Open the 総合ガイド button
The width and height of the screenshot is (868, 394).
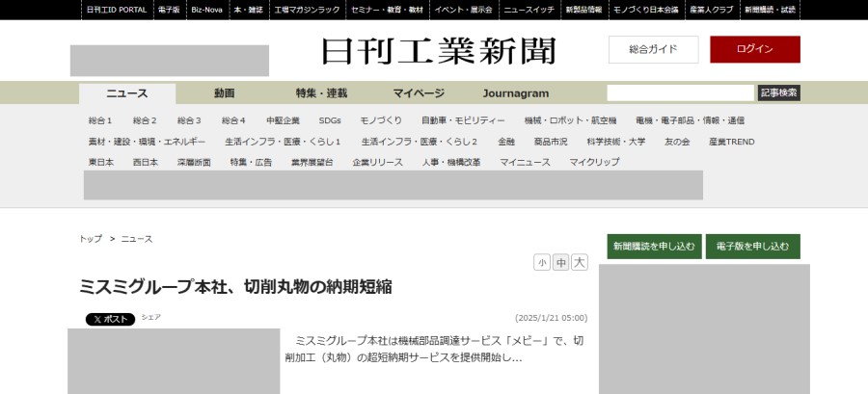pyautogui.click(x=653, y=49)
